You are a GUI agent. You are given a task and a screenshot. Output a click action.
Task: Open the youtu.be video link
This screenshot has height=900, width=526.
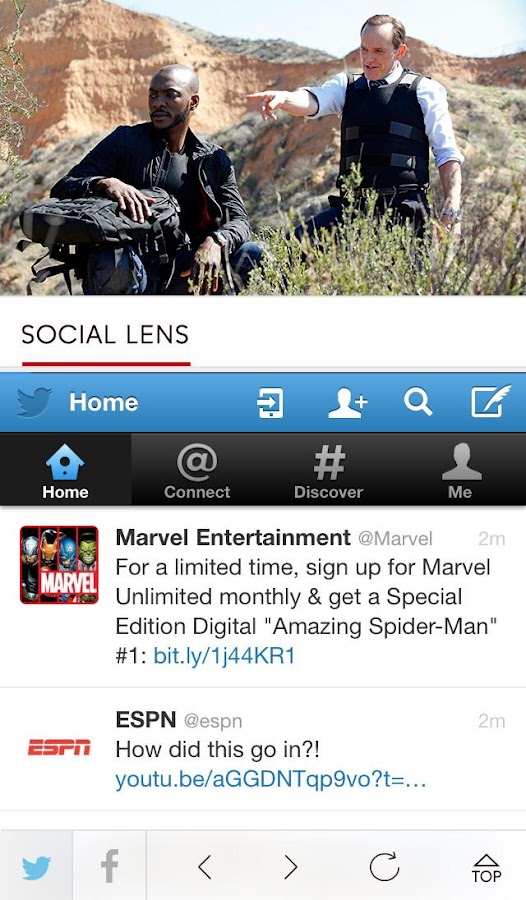coord(270,780)
